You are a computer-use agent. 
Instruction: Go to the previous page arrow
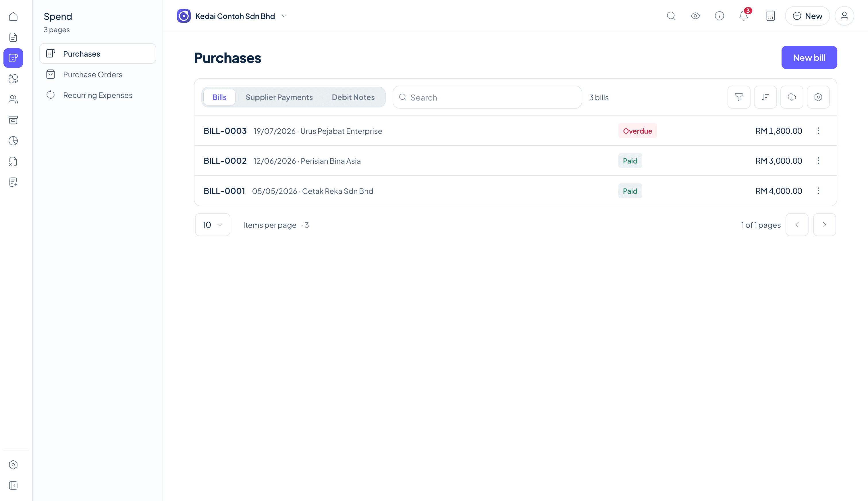coord(797,225)
